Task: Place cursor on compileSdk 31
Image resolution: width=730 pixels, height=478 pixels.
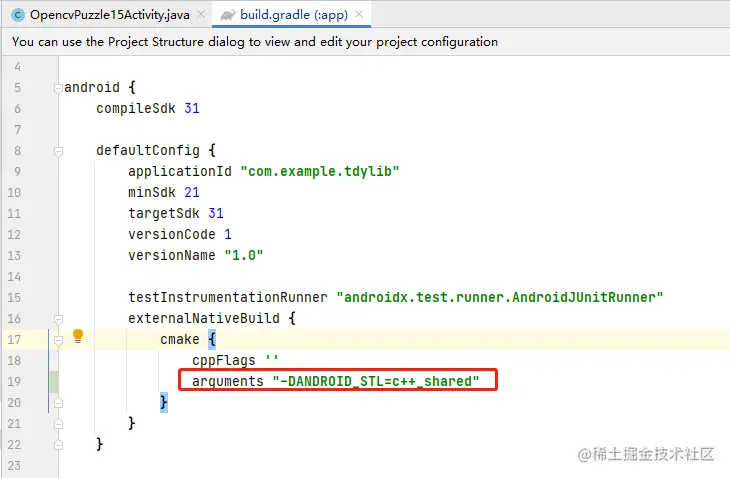Action: [x=148, y=108]
